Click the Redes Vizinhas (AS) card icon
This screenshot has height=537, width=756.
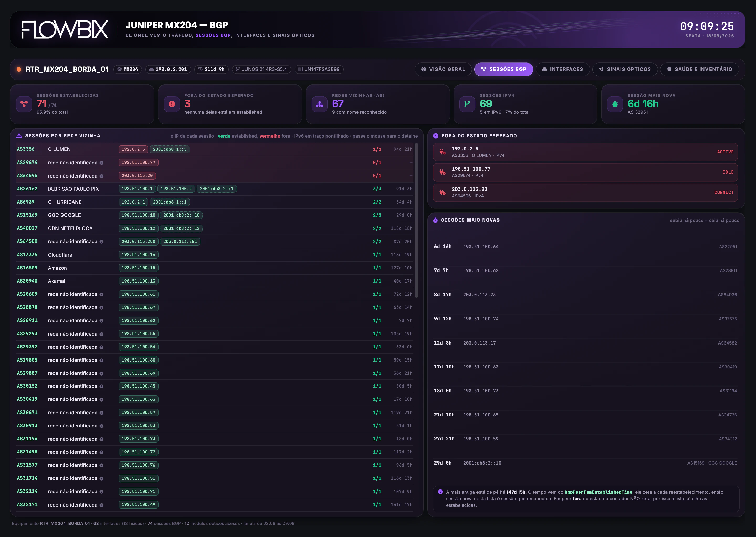[x=320, y=104]
